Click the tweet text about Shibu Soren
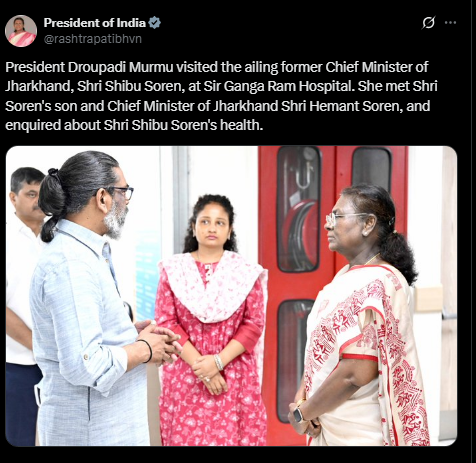The image size is (476, 463). [x=221, y=96]
